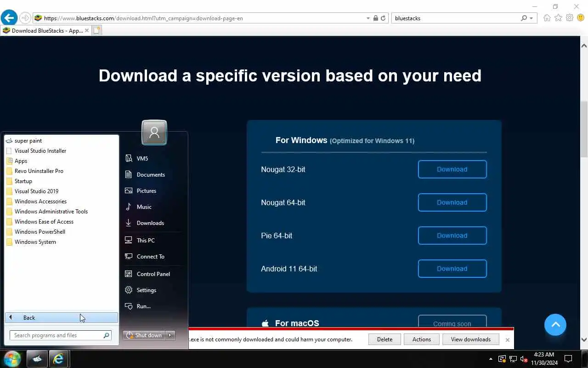This screenshot has width=588, height=368.
Task: Show hidden tray icons arrow
Action: point(491,359)
